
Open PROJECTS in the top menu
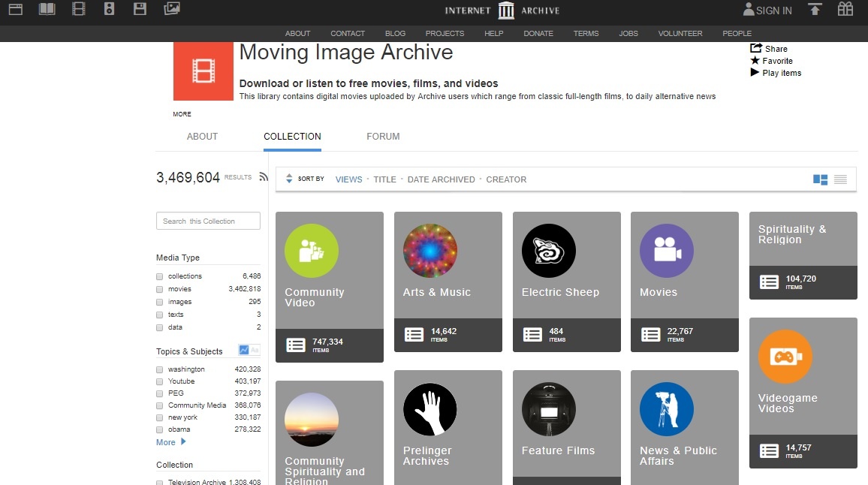click(x=445, y=33)
